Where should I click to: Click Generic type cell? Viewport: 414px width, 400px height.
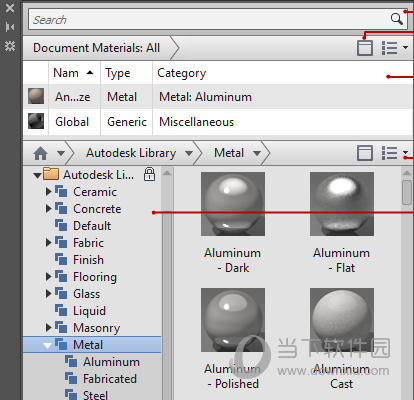[127, 122]
